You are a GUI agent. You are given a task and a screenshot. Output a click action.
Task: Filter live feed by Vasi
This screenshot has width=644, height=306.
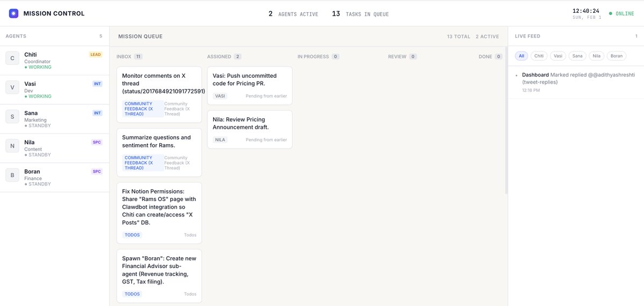[558, 56]
